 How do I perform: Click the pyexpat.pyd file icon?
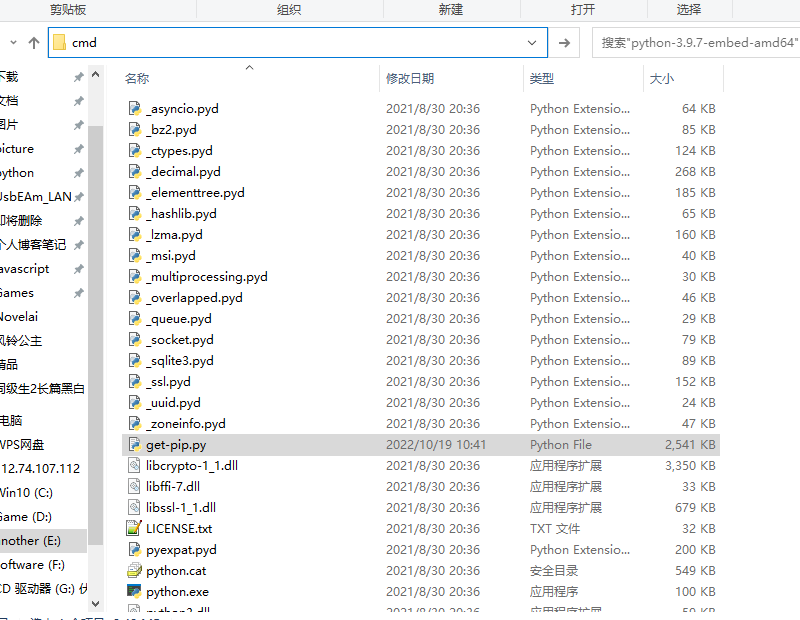pos(134,549)
